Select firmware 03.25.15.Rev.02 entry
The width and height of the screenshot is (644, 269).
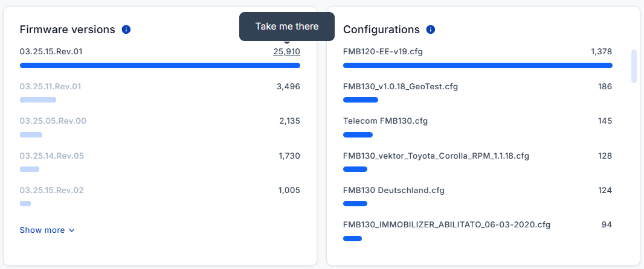tap(51, 190)
